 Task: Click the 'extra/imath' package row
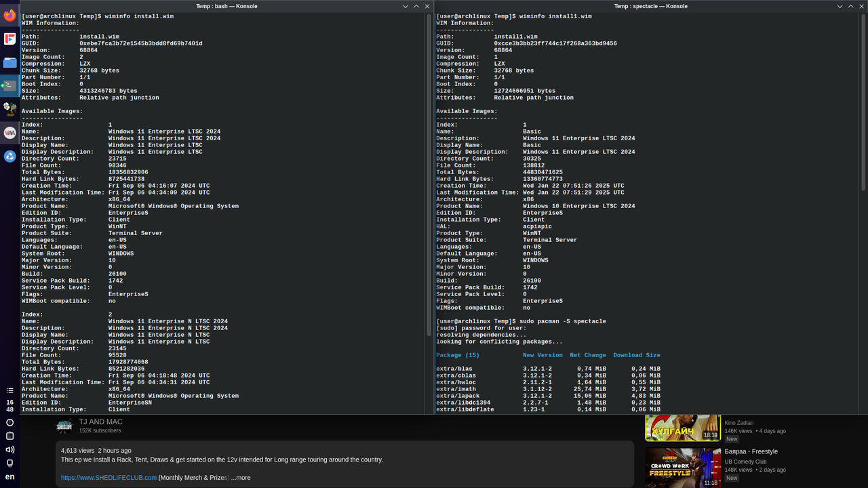[548, 389]
